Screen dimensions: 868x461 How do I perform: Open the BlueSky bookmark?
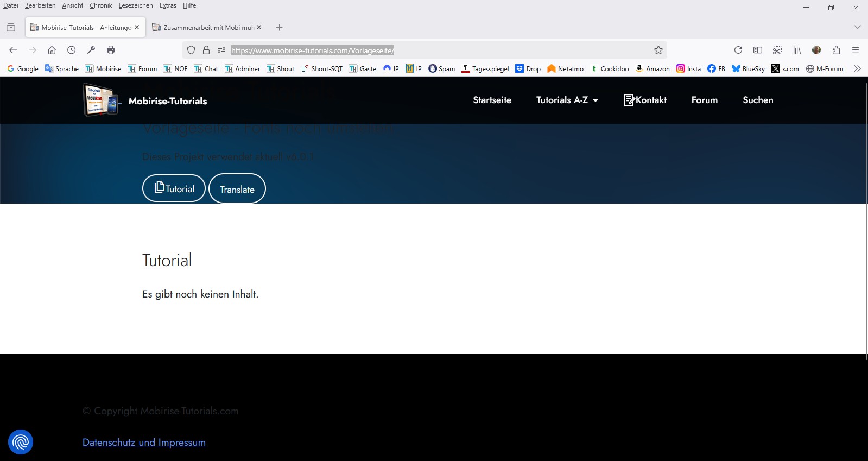click(x=749, y=68)
